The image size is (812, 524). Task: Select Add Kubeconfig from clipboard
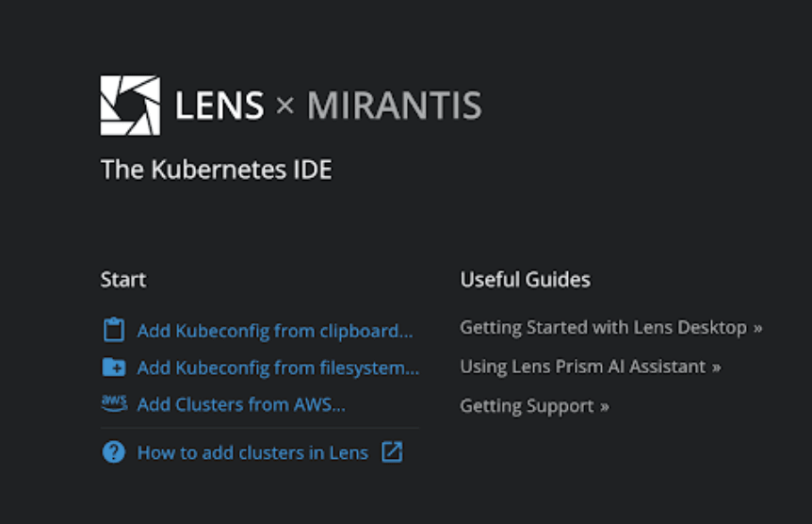coord(274,331)
